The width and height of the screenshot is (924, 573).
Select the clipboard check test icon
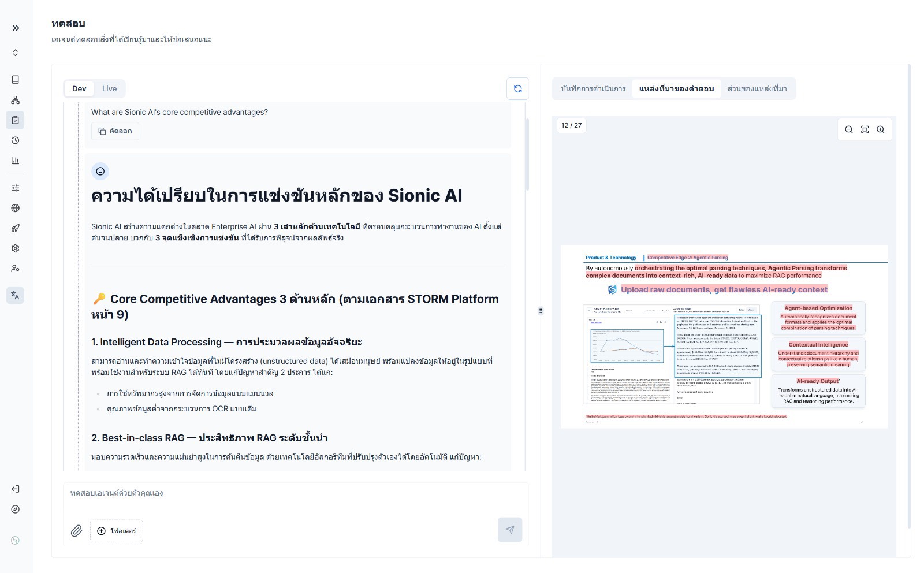coord(16,120)
